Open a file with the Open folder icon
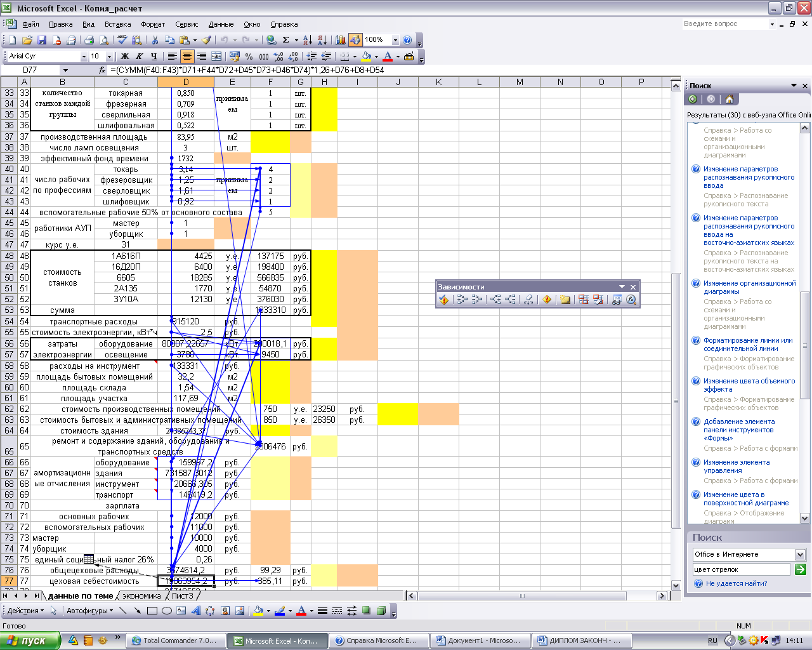The height and width of the screenshot is (650, 812). click(x=27, y=40)
